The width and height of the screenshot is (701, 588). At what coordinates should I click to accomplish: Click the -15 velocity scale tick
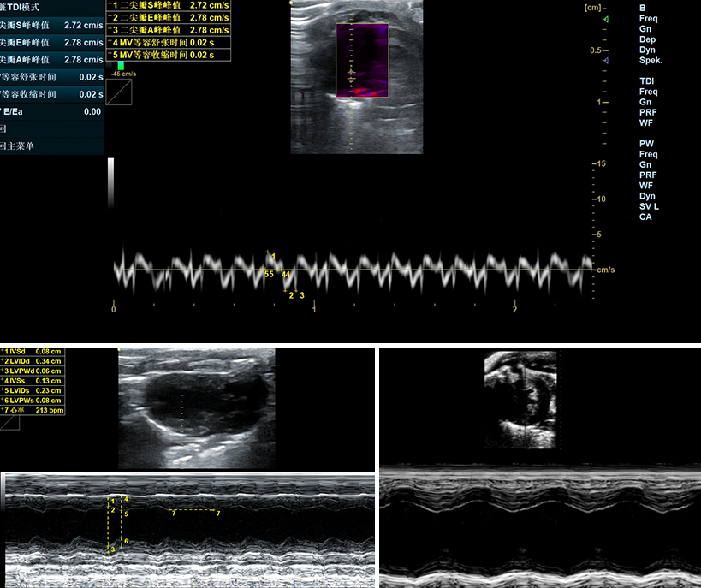click(x=599, y=163)
